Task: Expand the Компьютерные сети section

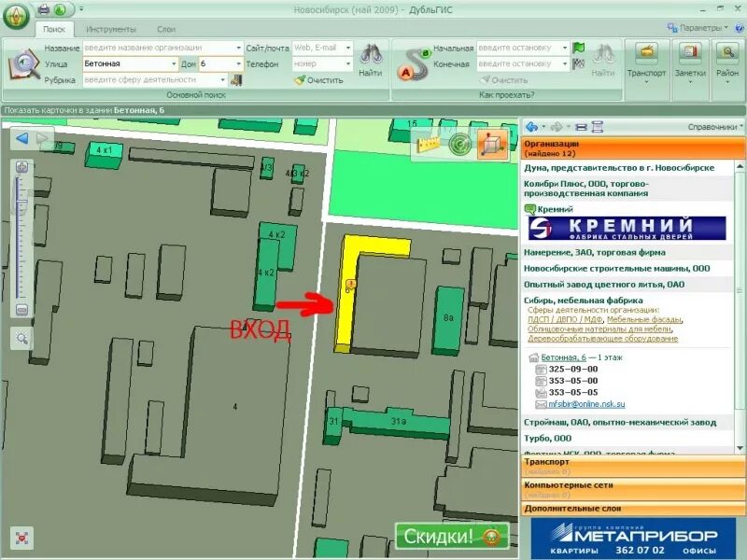Action: [x=633, y=489]
